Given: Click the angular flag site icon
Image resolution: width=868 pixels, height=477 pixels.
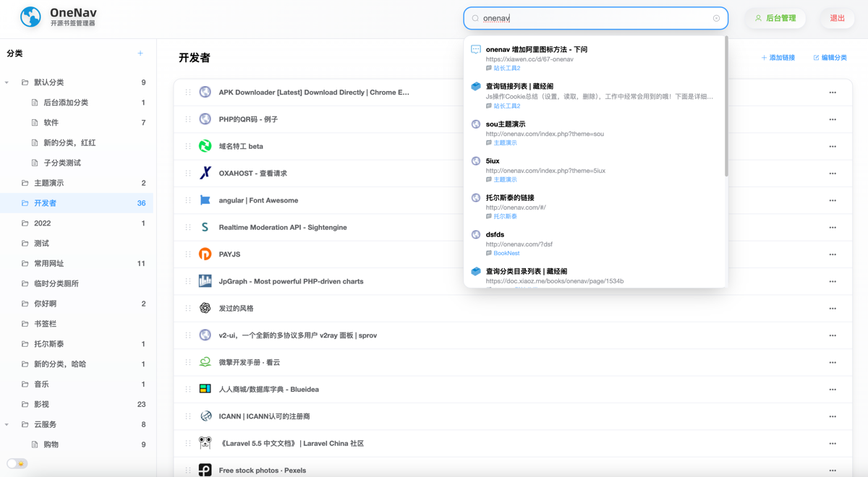Looking at the screenshot, I should point(205,200).
